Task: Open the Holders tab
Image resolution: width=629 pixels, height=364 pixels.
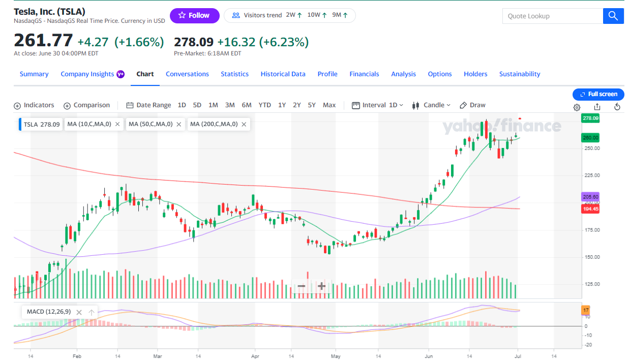Action: pos(475,74)
